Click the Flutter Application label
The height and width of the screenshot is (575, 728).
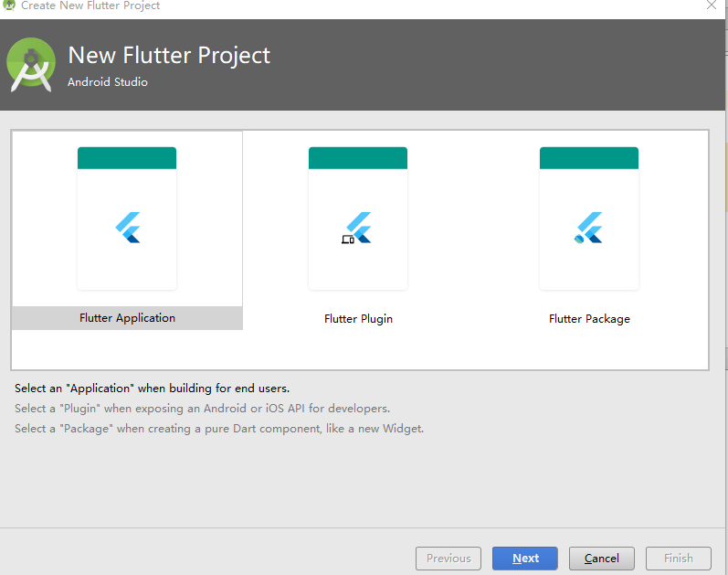(x=127, y=318)
